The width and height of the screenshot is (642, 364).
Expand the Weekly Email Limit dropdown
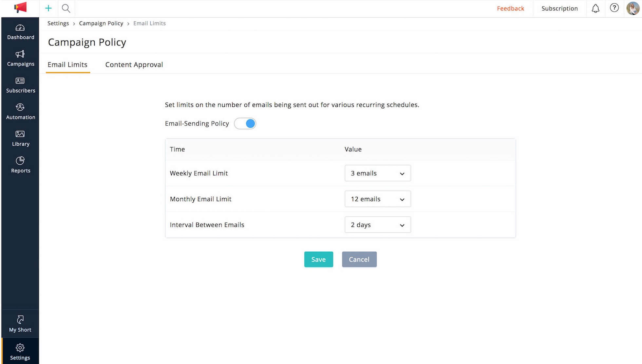tap(378, 173)
